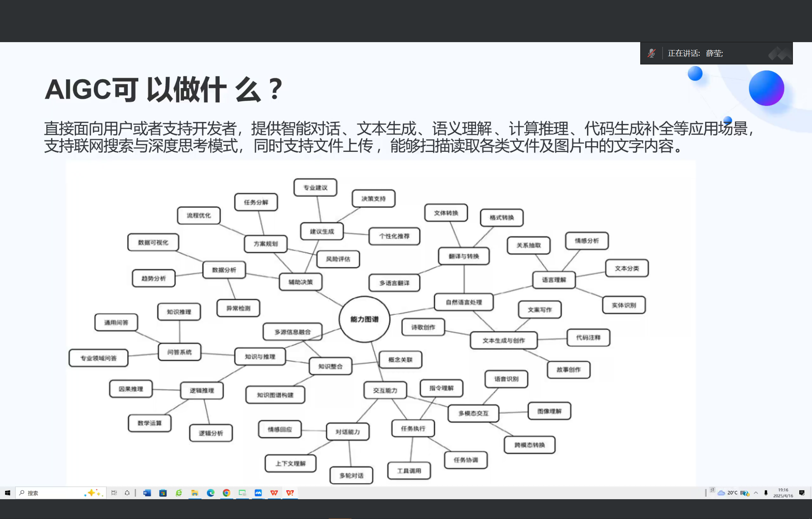
Task: Click the central 能力图谱 circle node
Action: tap(364, 319)
